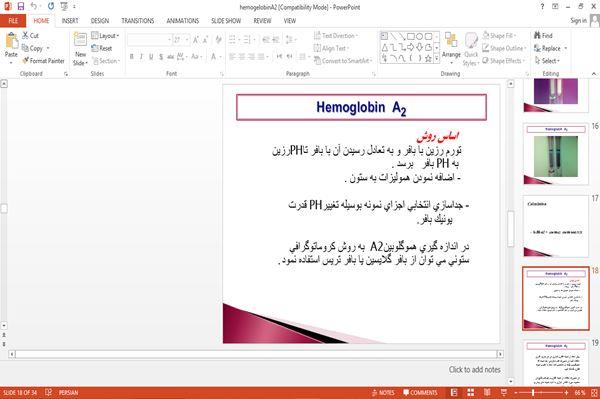Insert a New Slide
Image resolution: width=600 pixels, height=399 pixels.
coord(80,49)
